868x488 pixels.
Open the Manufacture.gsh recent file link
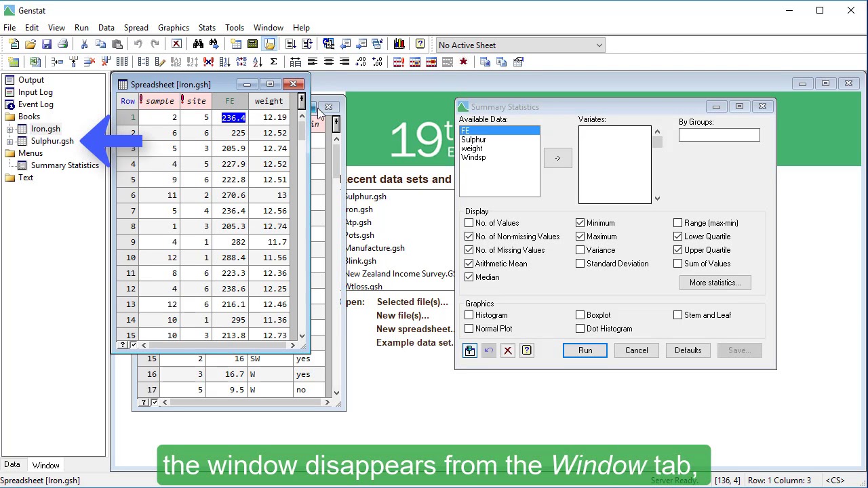pos(374,248)
